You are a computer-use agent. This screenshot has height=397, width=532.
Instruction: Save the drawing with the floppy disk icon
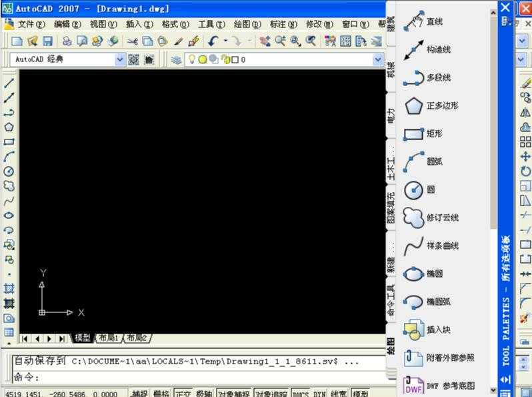click(x=48, y=41)
